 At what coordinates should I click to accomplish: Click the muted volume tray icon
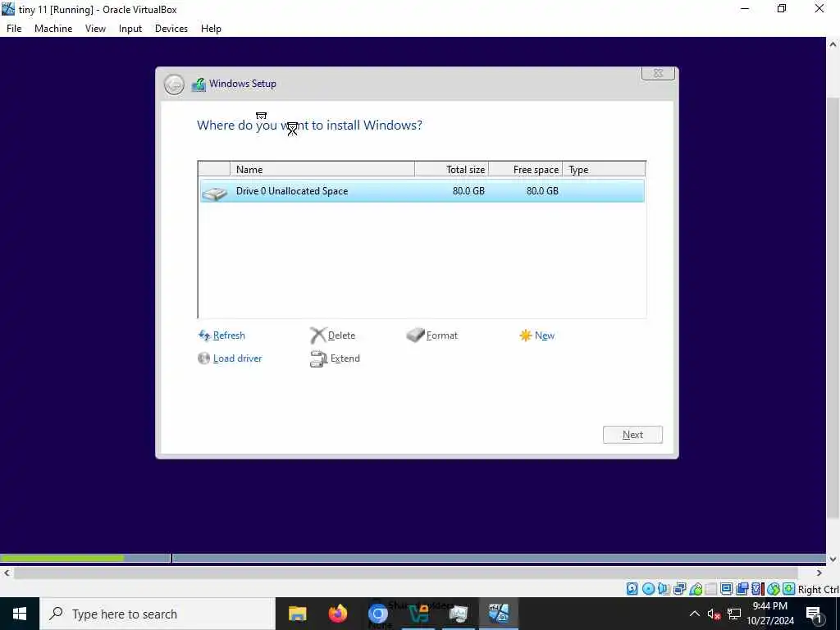[x=714, y=614]
